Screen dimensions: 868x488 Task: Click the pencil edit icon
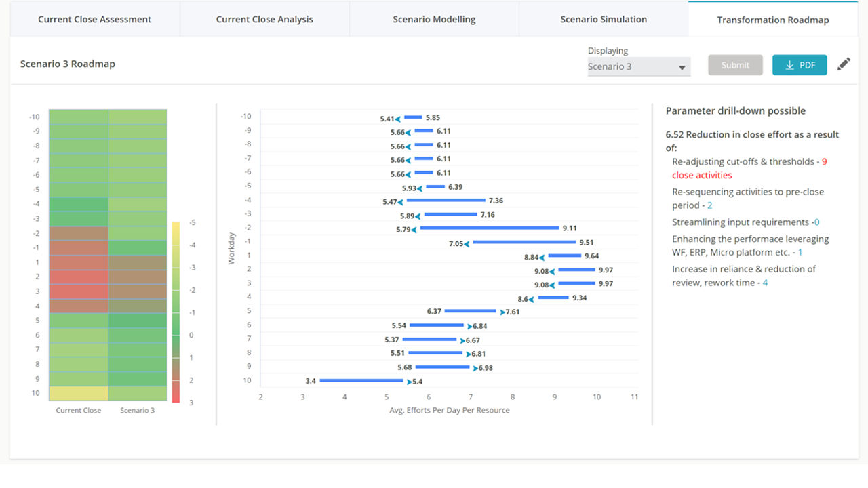coord(843,64)
